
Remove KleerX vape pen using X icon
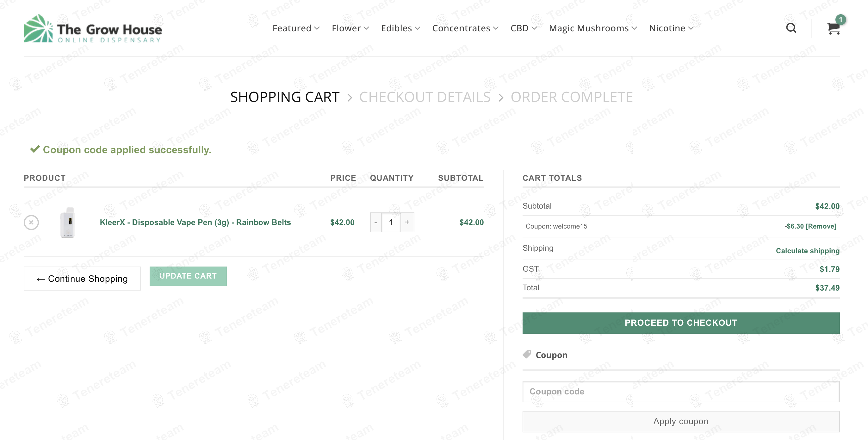(x=31, y=222)
